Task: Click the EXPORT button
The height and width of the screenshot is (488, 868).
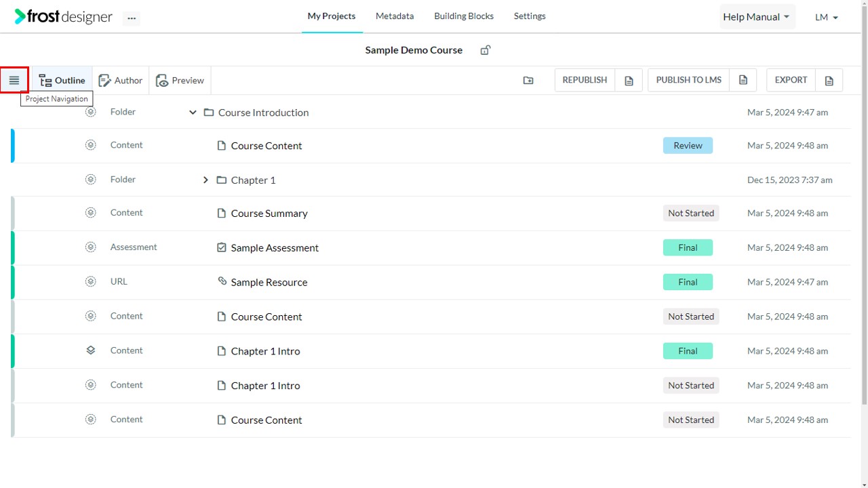Action: tap(791, 80)
